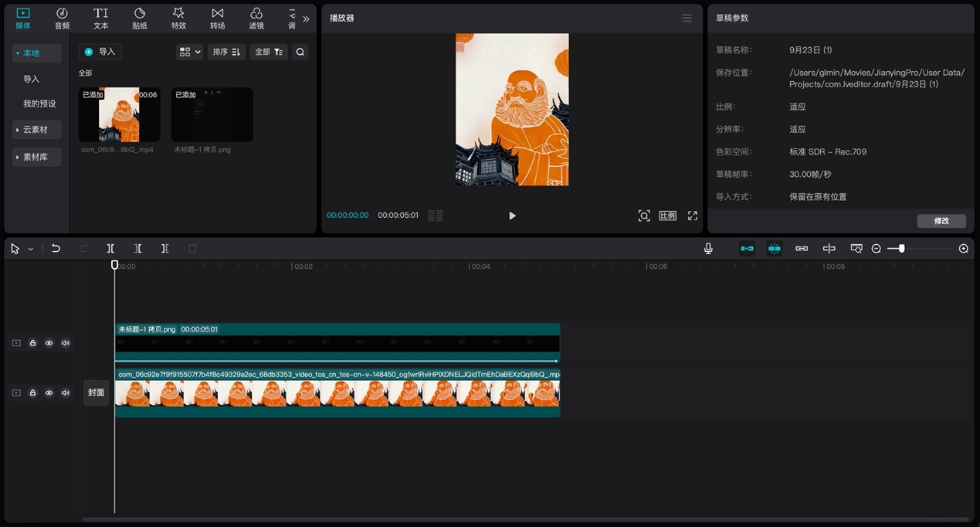Show more tabs with double-chevron arrow
The height and width of the screenshot is (527, 980).
tap(306, 19)
